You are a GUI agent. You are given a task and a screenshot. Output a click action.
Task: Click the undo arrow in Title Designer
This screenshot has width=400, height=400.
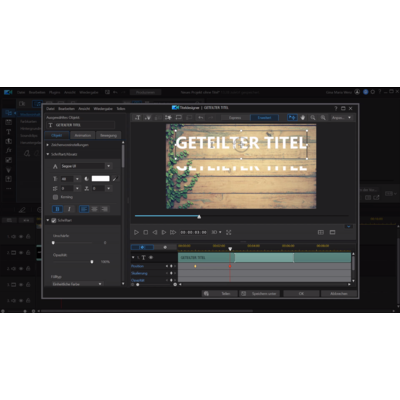(x=200, y=117)
